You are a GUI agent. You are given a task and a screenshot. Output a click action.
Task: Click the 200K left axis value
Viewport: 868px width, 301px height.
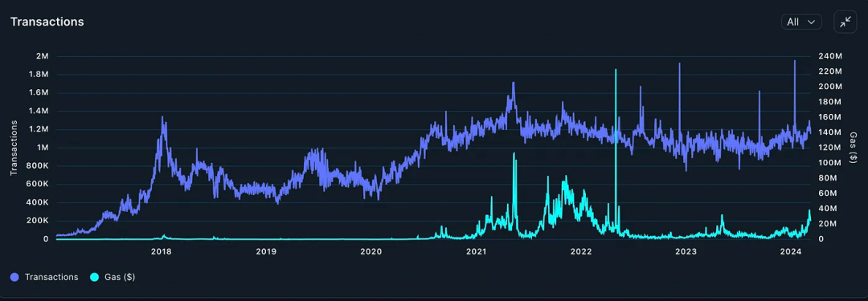[37, 221]
